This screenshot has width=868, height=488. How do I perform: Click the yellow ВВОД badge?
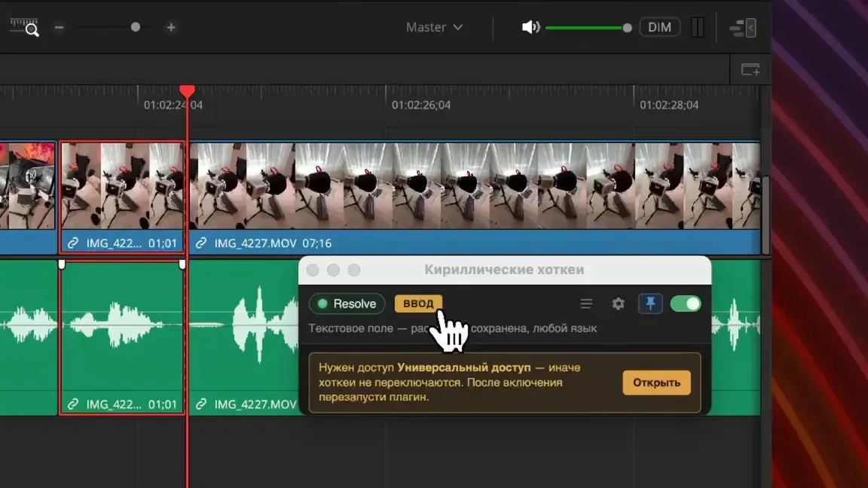418,303
